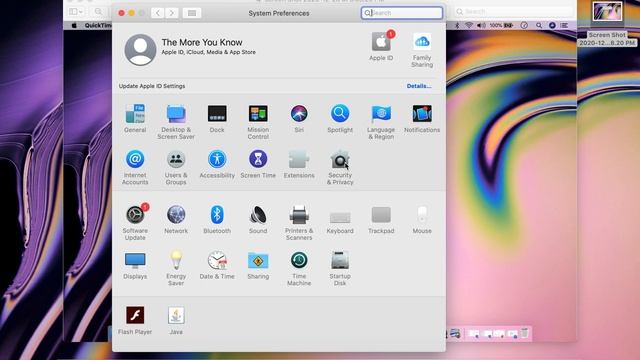Open Energy Saver preferences
The width and height of the screenshot is (640, 360).
tap(176, 260)
